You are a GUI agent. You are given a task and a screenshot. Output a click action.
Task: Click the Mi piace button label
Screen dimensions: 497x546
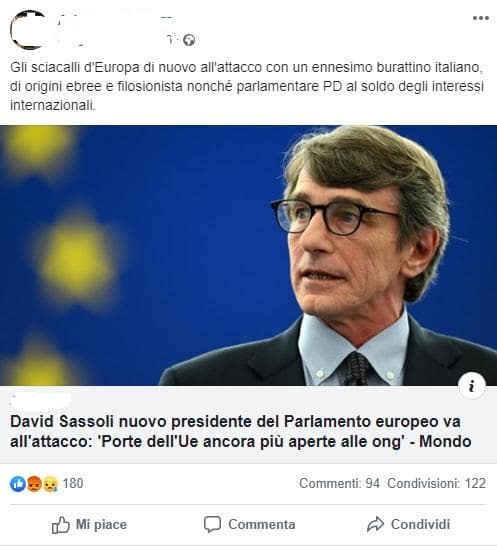click(x=101, y=524)
